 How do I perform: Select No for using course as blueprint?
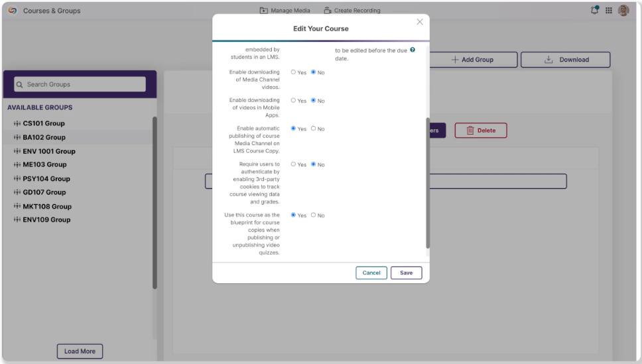313,215
